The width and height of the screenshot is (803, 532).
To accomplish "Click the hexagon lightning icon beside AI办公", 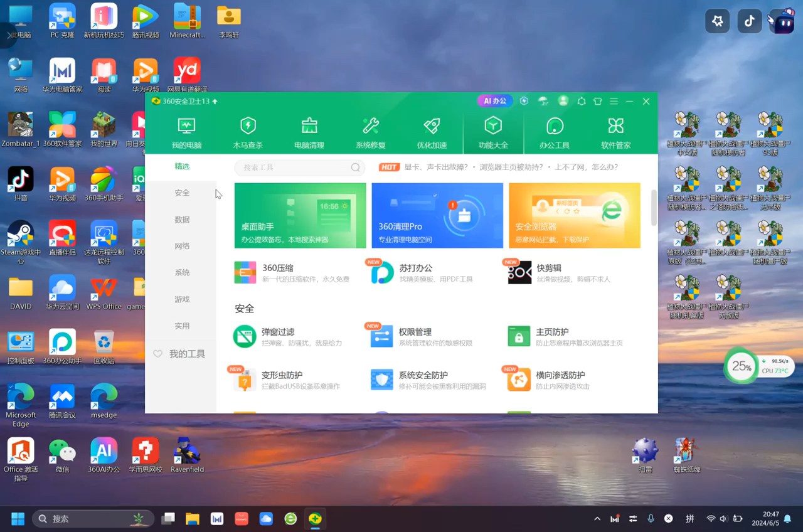I will (x=524, y=101).
